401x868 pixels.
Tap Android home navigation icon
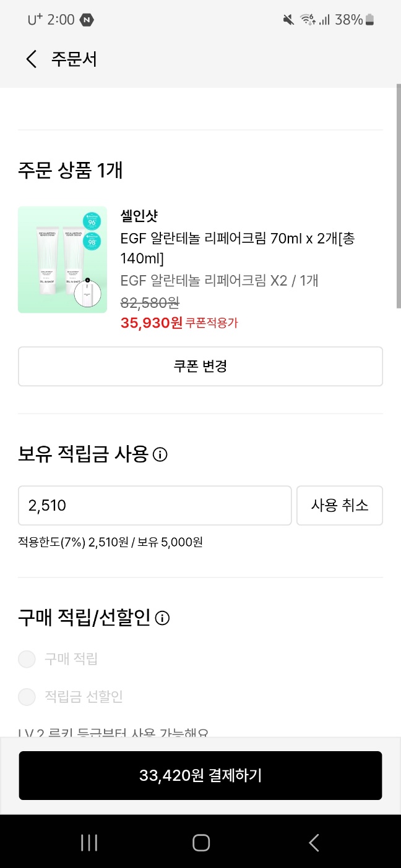[x=201, y=843]
